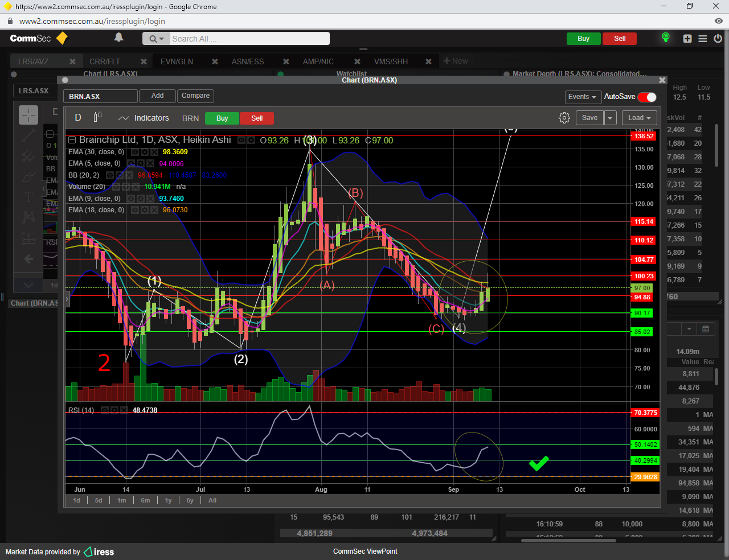
Task: Open settings gear for EMA (18, close, 0)
Action: point(144,210)
